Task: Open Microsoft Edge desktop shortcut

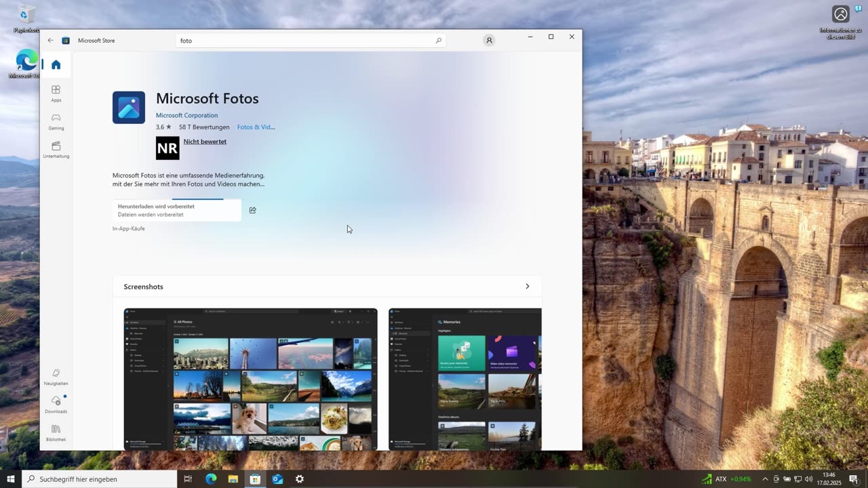Action: (26, 64)
